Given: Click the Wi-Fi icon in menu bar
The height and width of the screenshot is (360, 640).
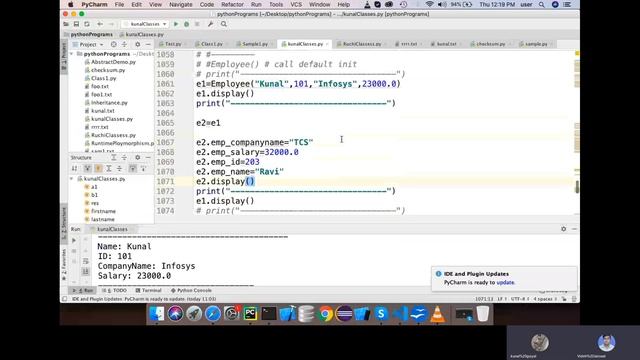Looking at the screenshot, I should click(x=429, y=4).
